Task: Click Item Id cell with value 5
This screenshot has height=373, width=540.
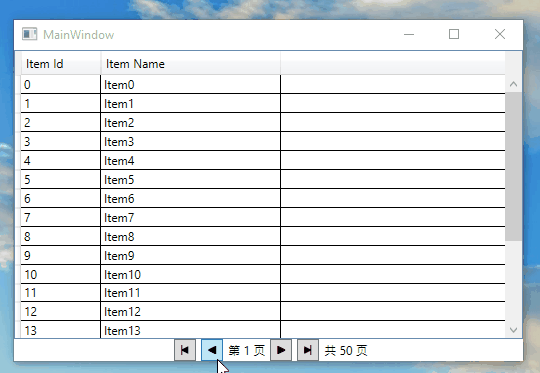Action: [61, 179]
